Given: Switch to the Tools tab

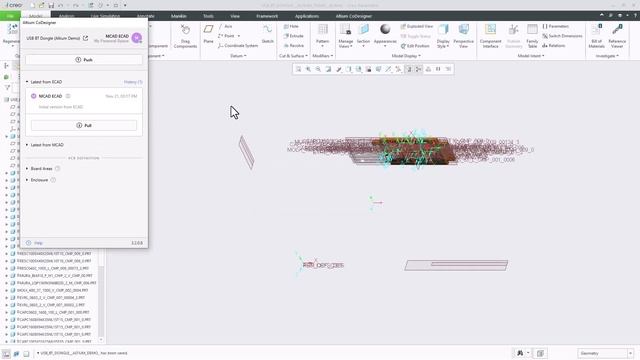Looking at the screenshot, I should click(208, 16).
